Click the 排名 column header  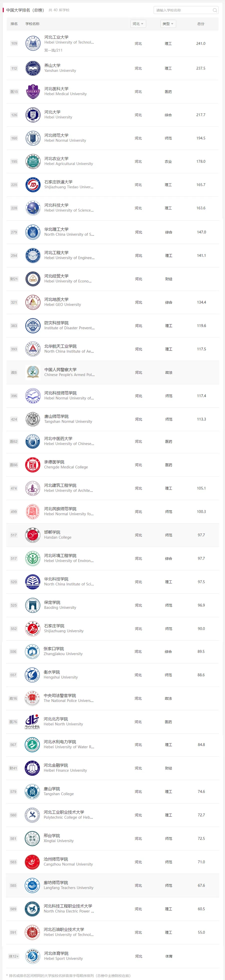[14, 24]
